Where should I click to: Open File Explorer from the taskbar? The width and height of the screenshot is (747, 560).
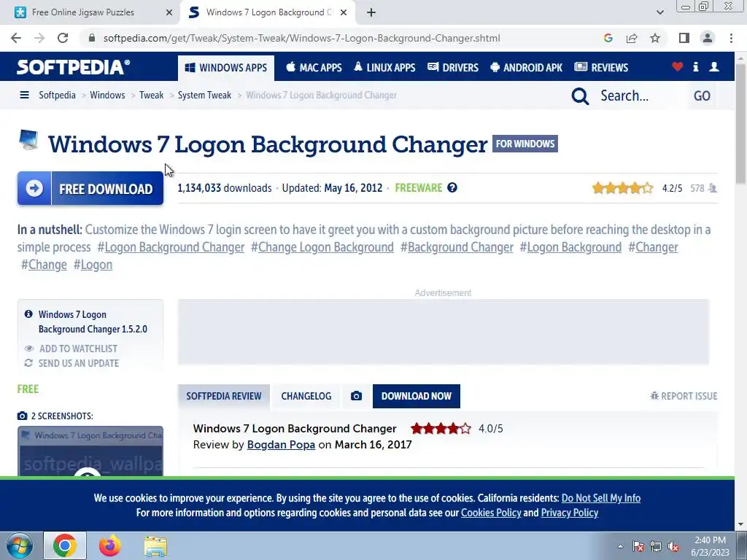point(155,545)
